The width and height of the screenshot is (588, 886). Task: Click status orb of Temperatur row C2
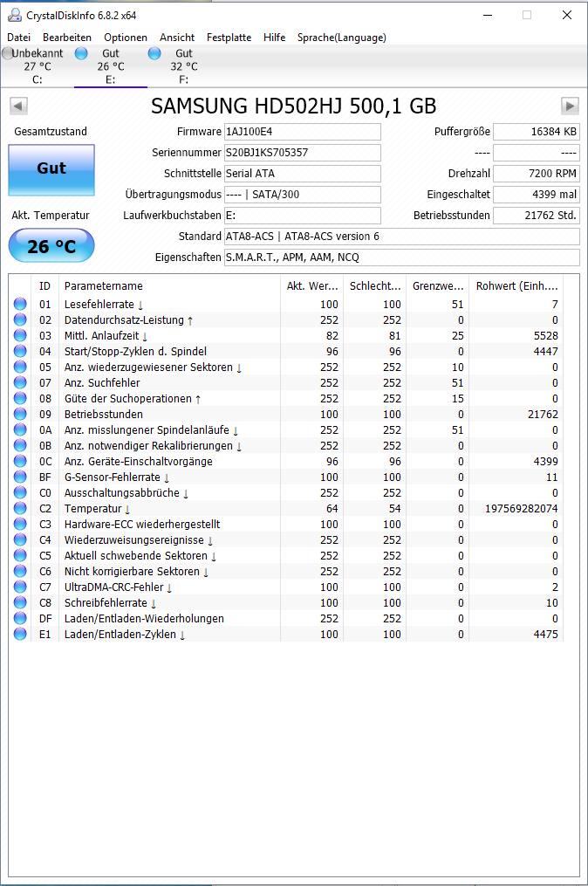pos(20,509)
